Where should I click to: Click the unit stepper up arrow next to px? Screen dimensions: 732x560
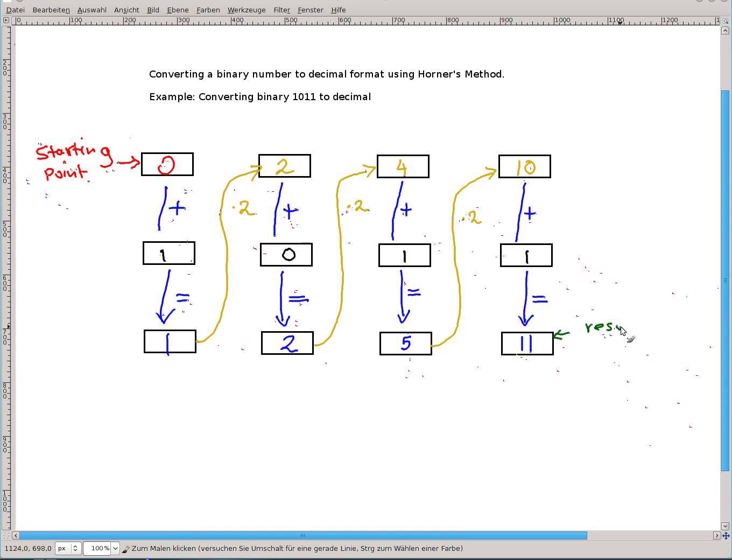click(75, 545)
